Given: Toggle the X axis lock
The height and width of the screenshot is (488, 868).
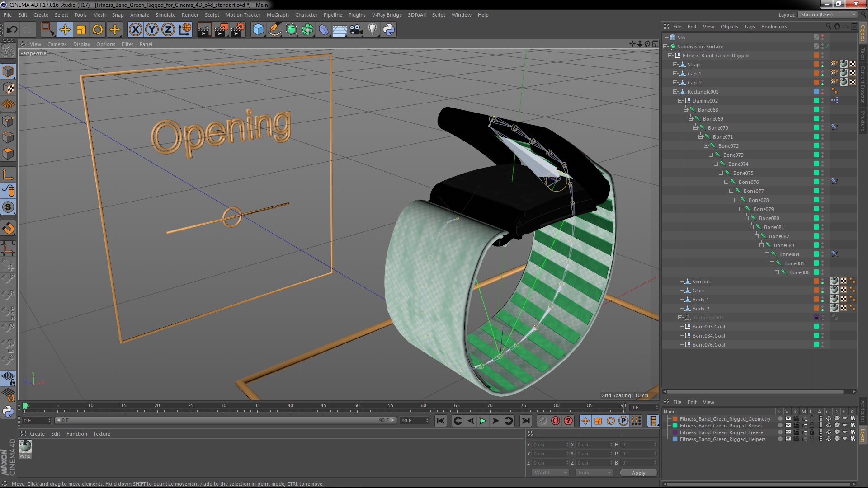Looking at the screenshot, I should [135, 30].
